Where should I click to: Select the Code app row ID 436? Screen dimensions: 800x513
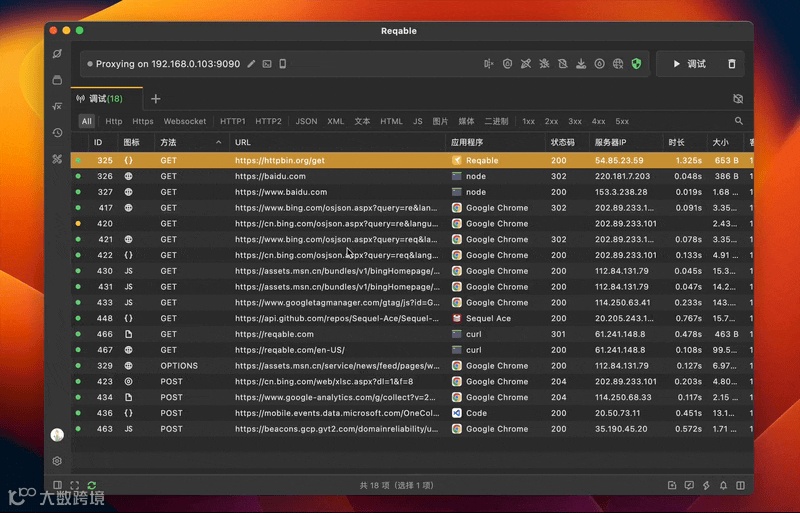pos(412,413)
